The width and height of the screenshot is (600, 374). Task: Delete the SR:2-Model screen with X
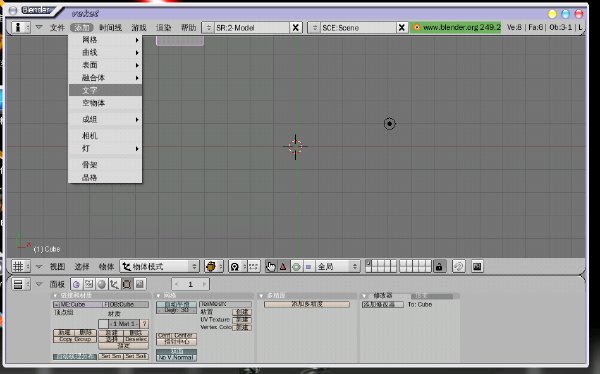click(x=295, y=28)
